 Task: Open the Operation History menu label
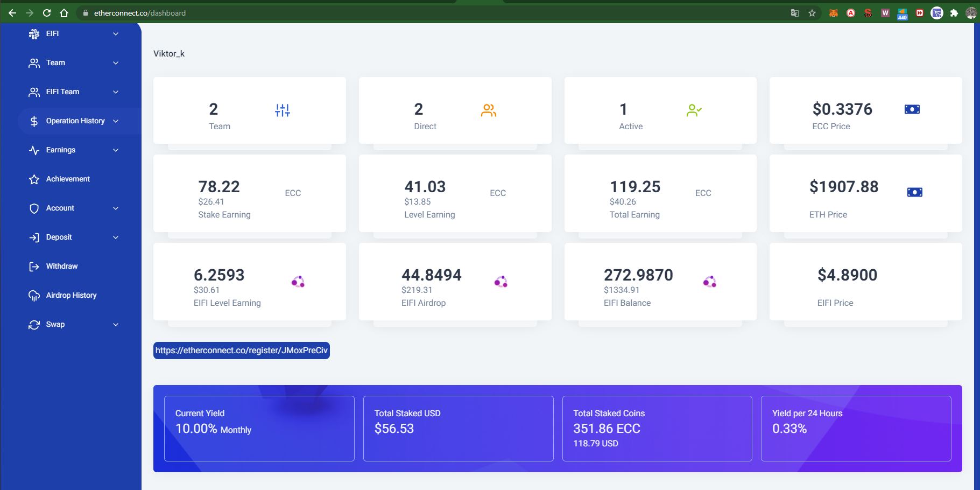[x=75, y=121]
